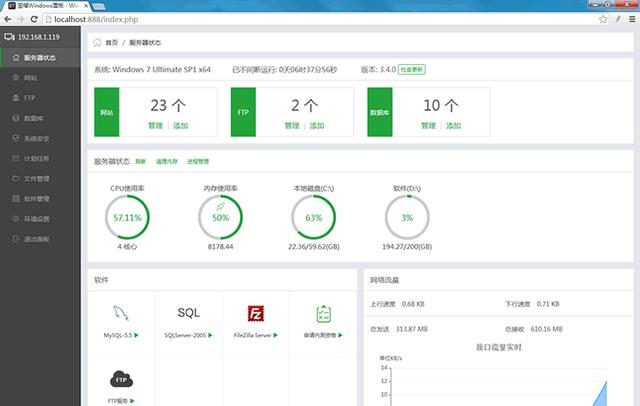Click the 检查更新 button next to version
Image resolution: width=640 pixels, height=406 pixels.
click(412, 70)
